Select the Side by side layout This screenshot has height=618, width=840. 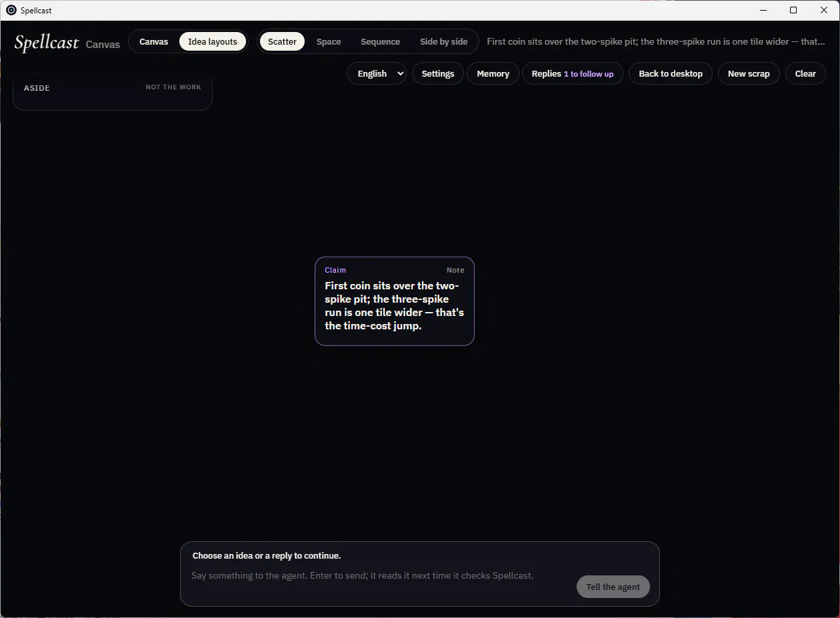444,41
